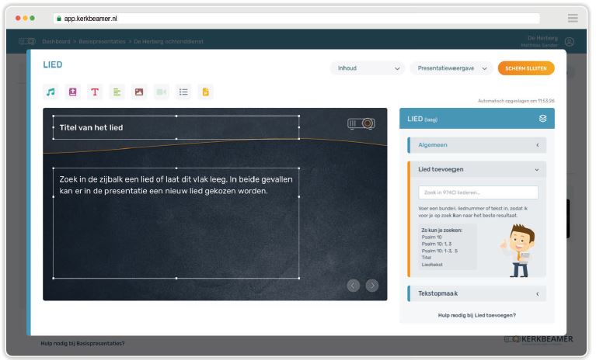596x364 pixels.
Task: Open Hulp nodig bij Lied toevoegen link
Action: (x=477, y=315)
